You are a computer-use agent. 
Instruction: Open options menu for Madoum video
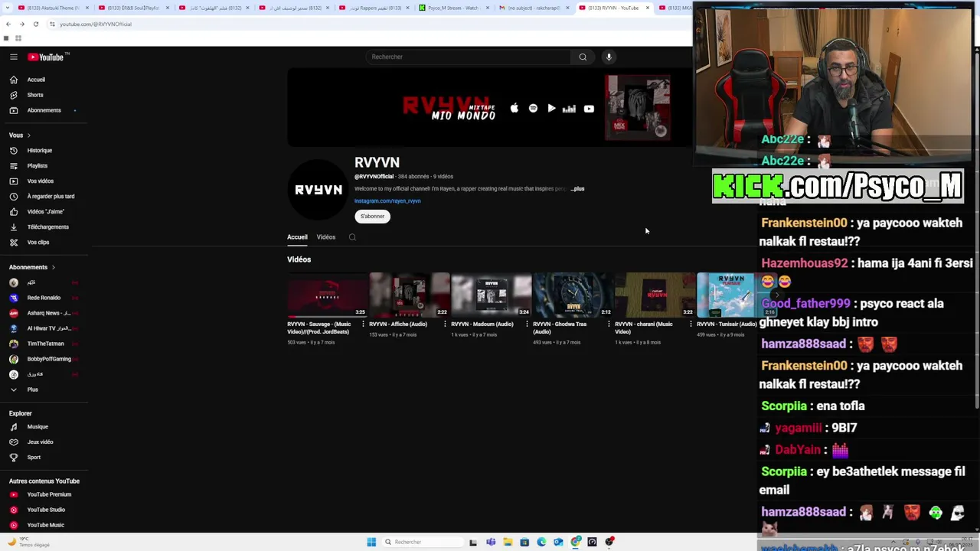pos(527,324)
